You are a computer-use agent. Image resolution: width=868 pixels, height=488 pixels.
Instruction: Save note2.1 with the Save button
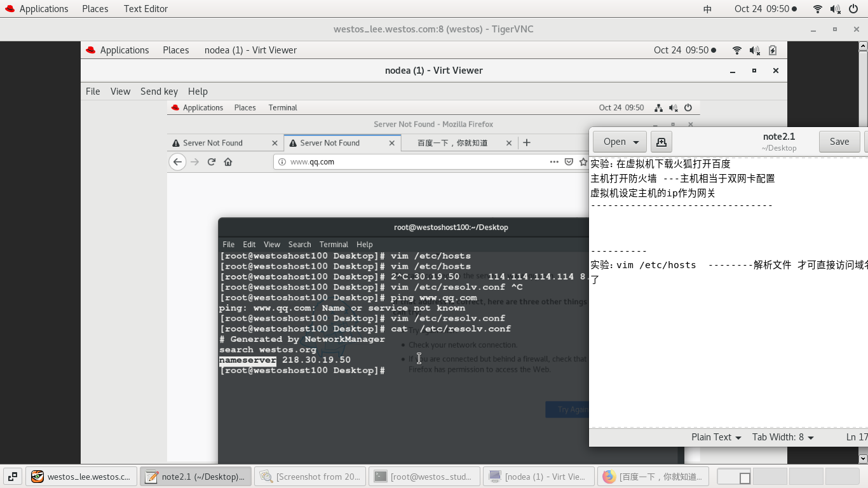(x=839, y=141)
